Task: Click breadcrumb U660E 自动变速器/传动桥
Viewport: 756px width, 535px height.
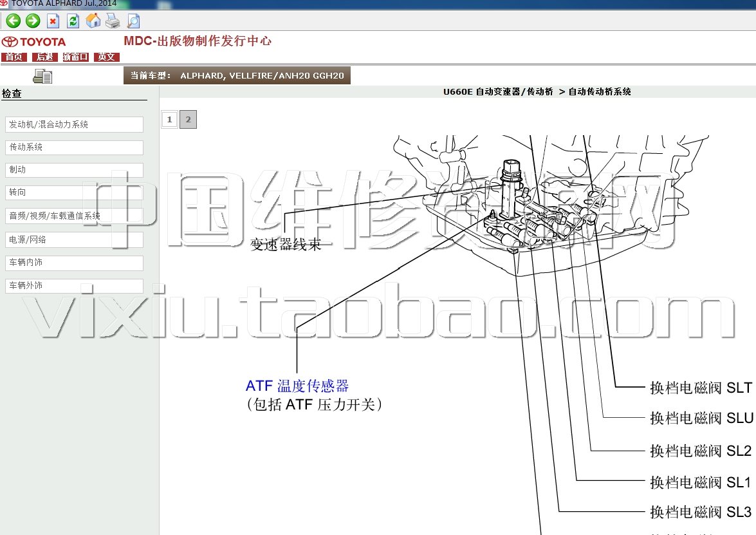Action: [x=498, y=91]
